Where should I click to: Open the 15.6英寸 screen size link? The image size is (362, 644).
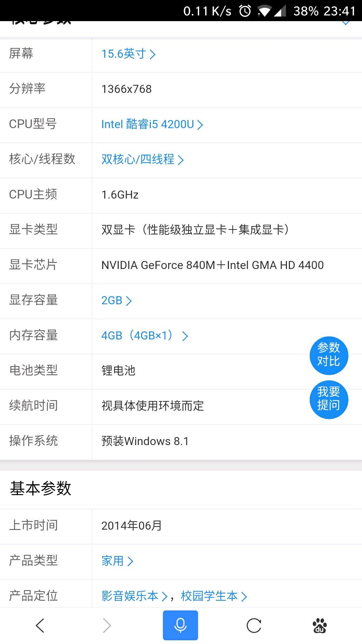(x=128, y=54)
